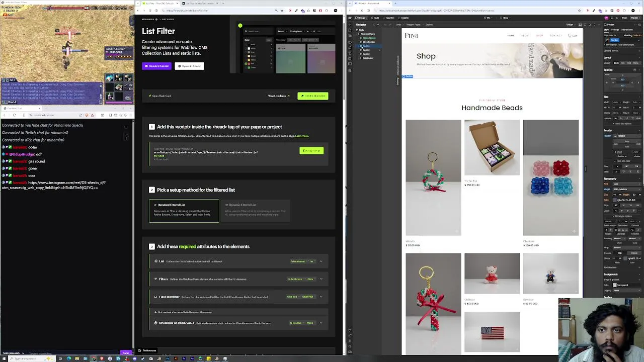Image resolution: width=644 pixels, height=362 pixels.
Task: Open After Effects from the taskbar
Action: tap(192, 358)
